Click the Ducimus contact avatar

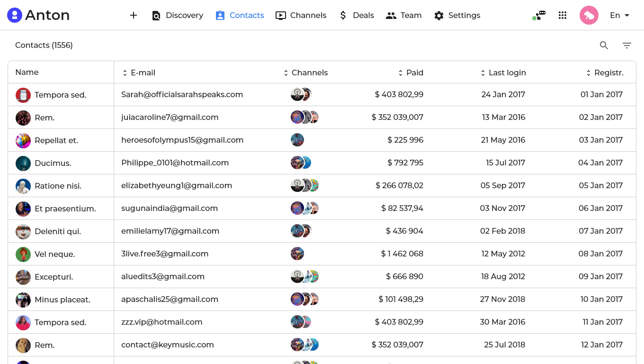(23, 163)
